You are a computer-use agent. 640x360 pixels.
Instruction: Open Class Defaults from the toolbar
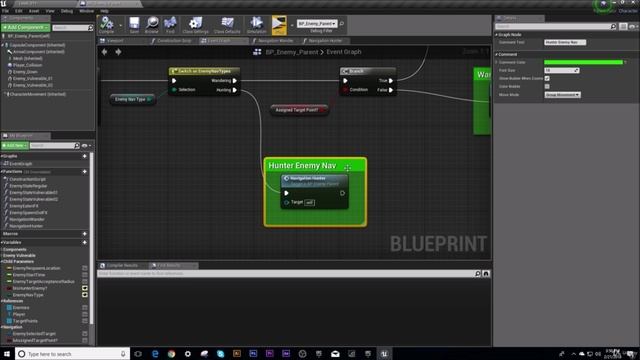click(227, 24)
